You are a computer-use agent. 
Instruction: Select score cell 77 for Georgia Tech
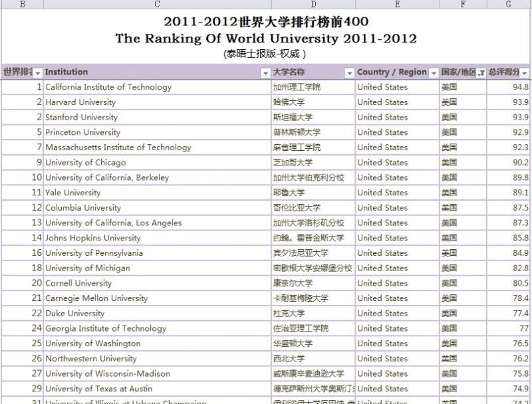[x=509, y=328]
